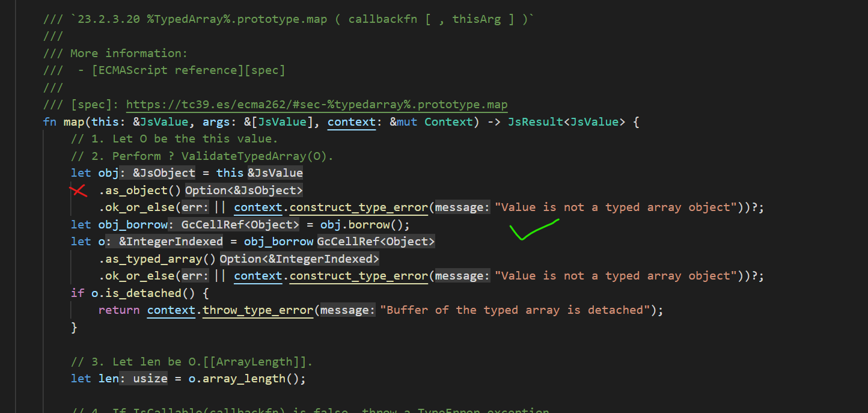This screenshot has height=413, width=868.
Task: Select the string 'Buffer of the typed array is detached'
Action: click(515, 310)
